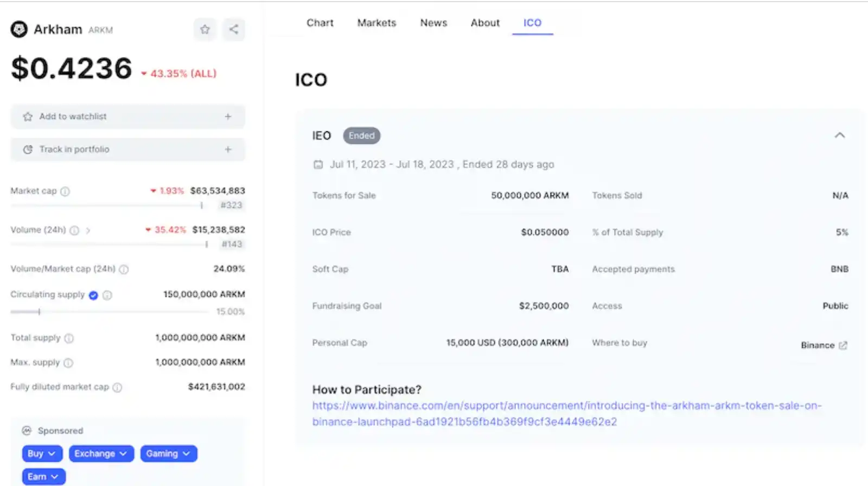Open the share icon button

234,29
